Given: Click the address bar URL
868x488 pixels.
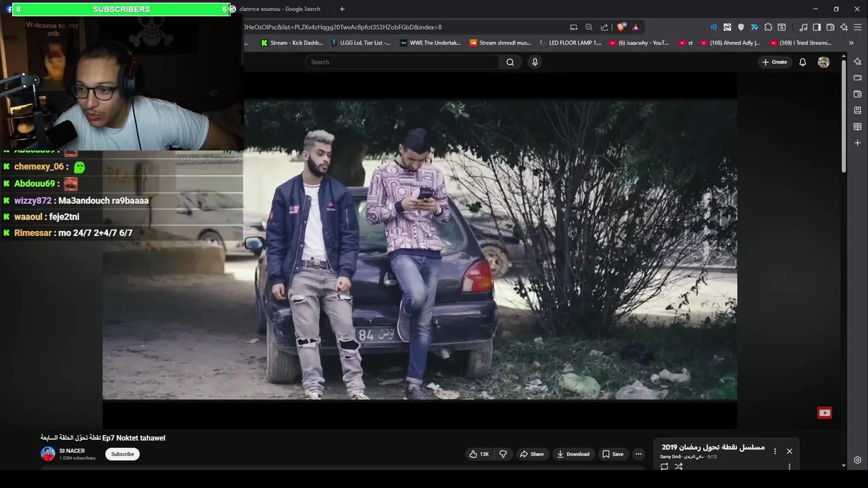Looking at the screenshot, I should pos(343,27).
